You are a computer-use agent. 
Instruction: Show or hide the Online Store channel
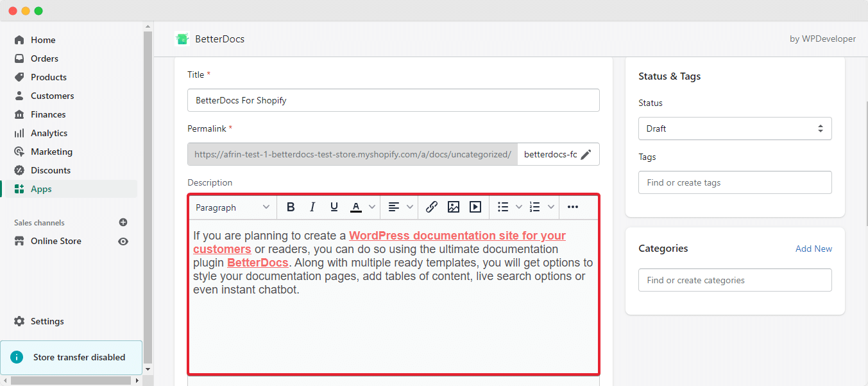pos(123,240)
